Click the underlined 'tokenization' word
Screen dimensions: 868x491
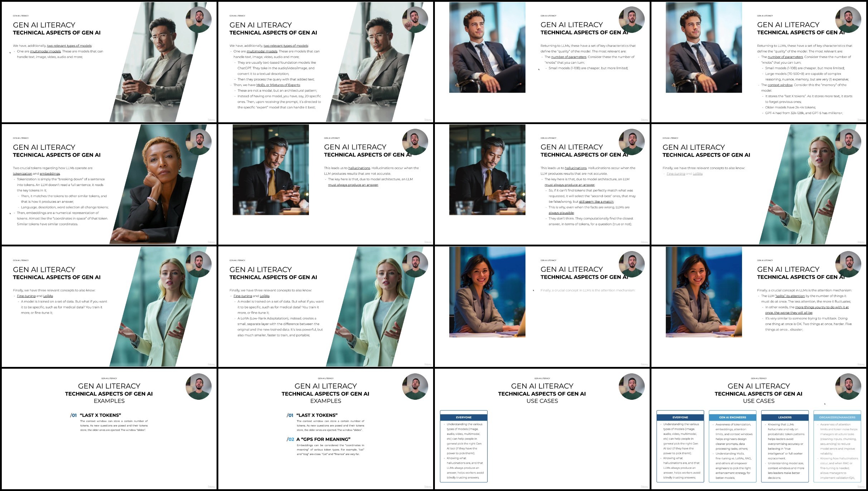click(23, 174)
